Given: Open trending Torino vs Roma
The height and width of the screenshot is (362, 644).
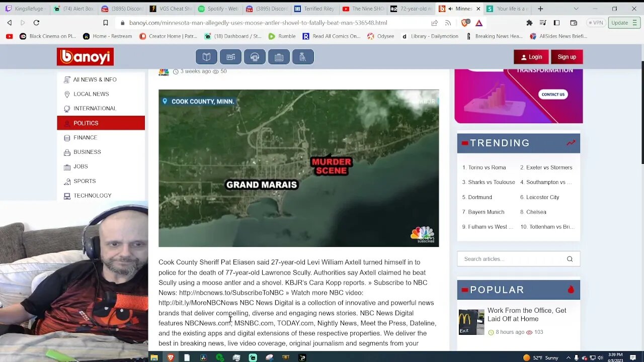Looking at the screenshot, I should coord(484,167).
